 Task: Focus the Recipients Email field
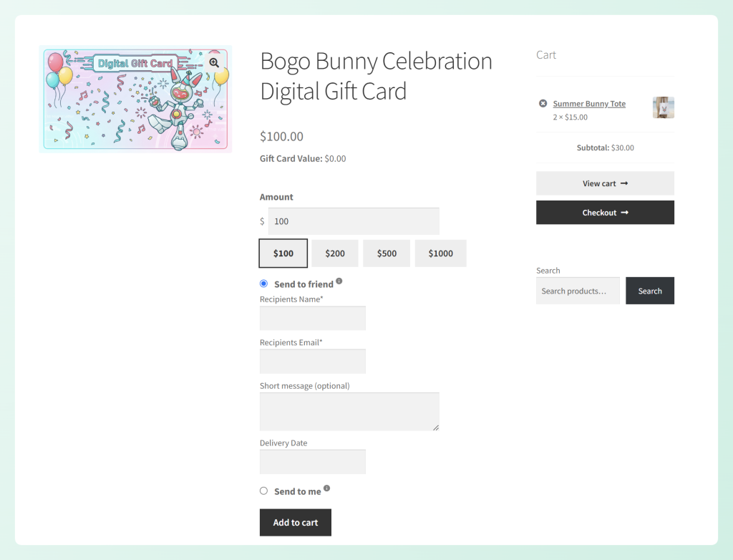pyautogui.click(x=313, y=361)
